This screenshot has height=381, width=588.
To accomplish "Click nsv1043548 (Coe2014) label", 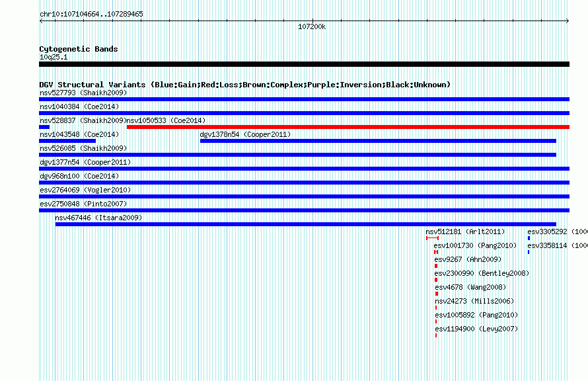I will point(79,134).
